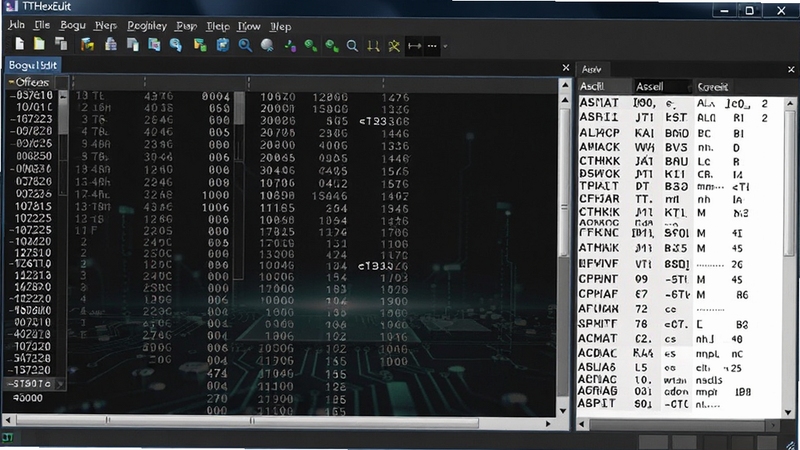
Task: Open the Bogu menu
Action: pos(72,26)
